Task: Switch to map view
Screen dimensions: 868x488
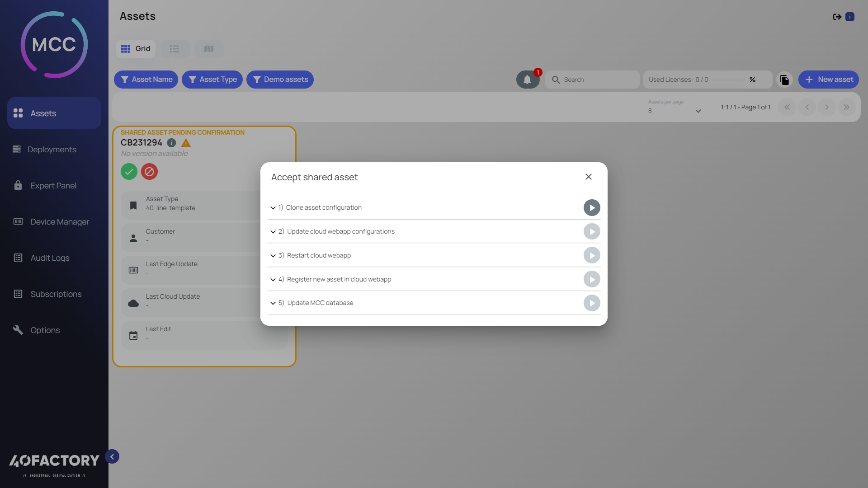Action: (209, 49)
